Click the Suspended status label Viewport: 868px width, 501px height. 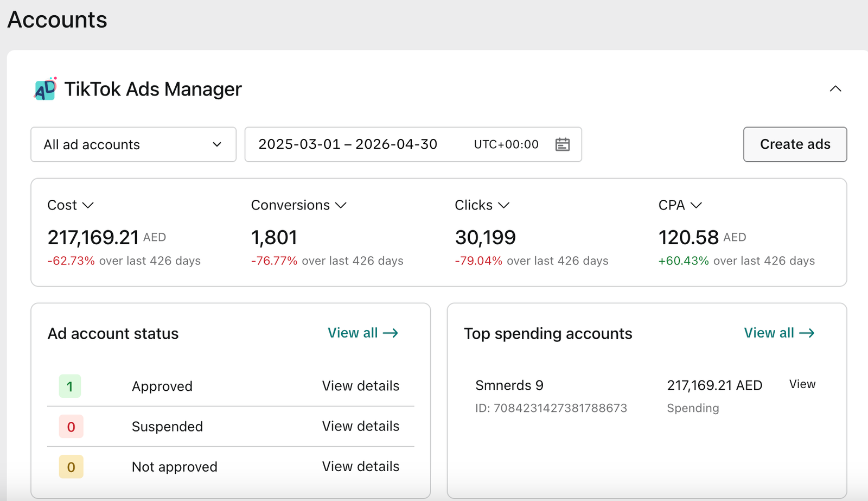[x=167, y=427]
